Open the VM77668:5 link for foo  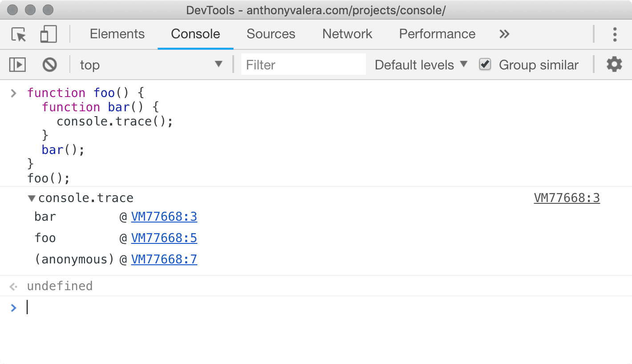164,238
